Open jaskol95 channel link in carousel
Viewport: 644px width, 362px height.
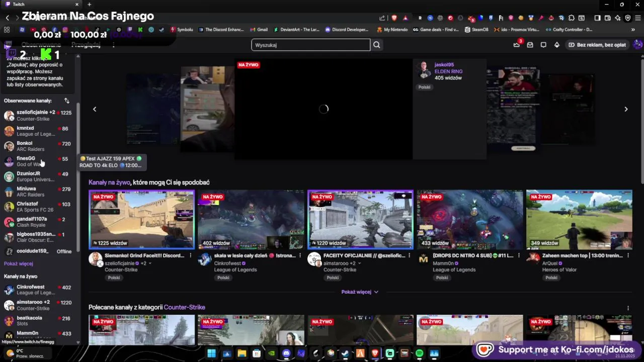click(444, 65)
